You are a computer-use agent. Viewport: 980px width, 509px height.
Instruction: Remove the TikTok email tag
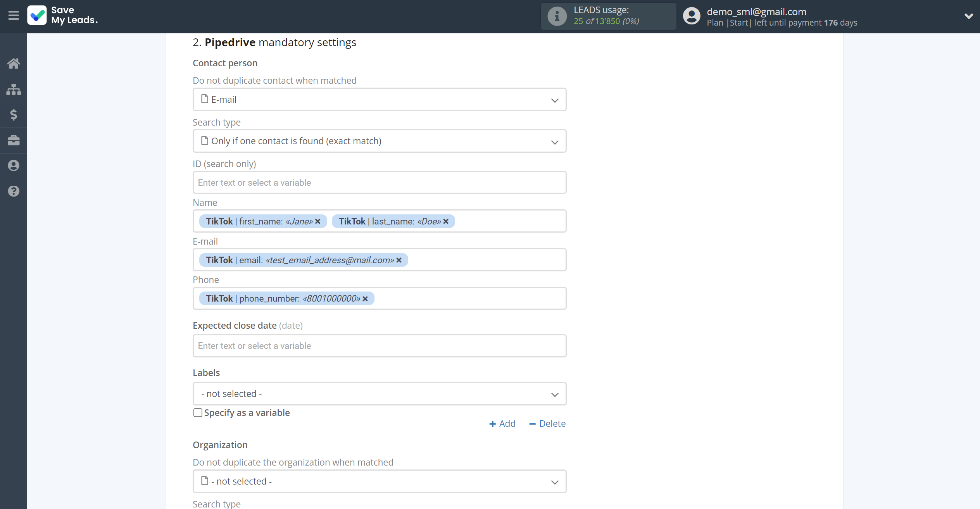click(399, 260)
